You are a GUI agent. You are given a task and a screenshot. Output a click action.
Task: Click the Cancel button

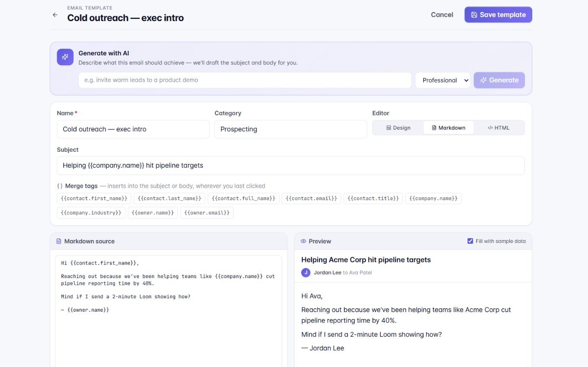(x=442, y=15)
